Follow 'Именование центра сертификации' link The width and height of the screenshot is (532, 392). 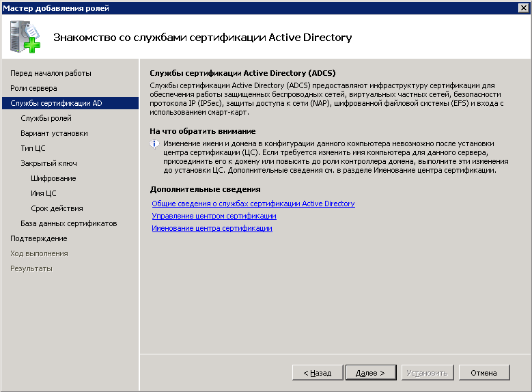pyautogui.click(x=212, y=228)
